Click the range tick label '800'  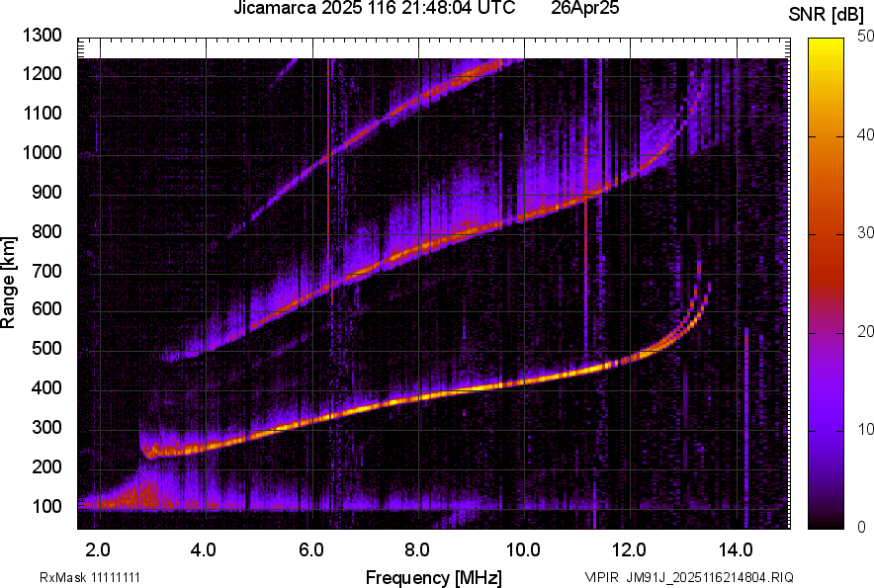pos(46,231)
